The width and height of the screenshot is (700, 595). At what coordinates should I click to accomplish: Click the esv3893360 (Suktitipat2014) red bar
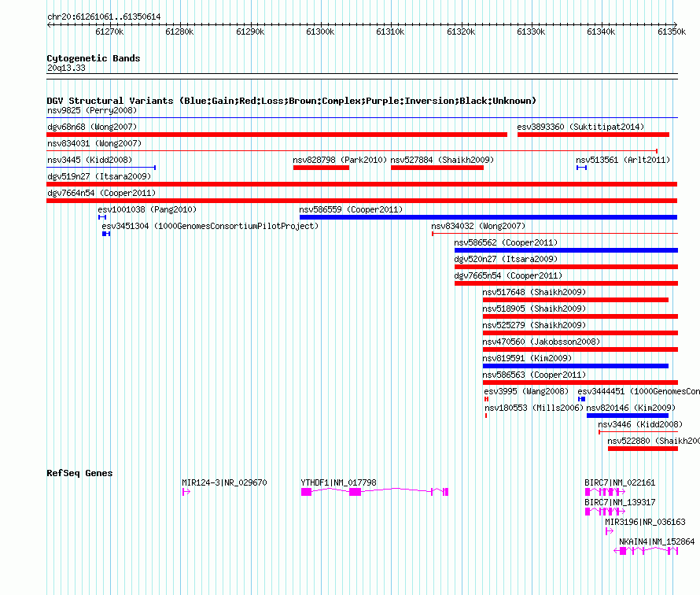593,135
